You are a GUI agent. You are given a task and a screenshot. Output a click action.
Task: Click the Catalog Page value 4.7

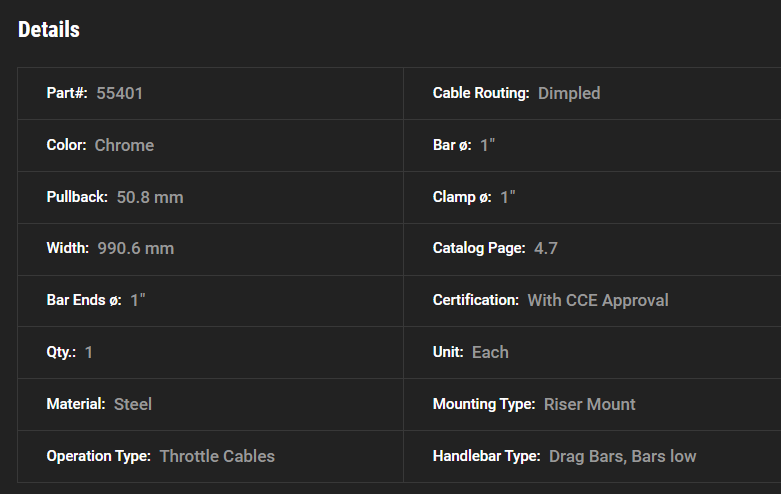[x=546, y=248]
